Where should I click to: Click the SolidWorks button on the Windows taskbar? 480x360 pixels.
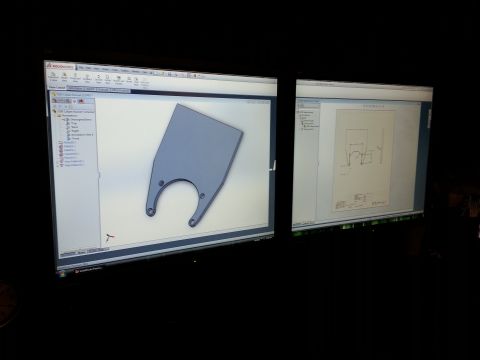coord(87,269)
